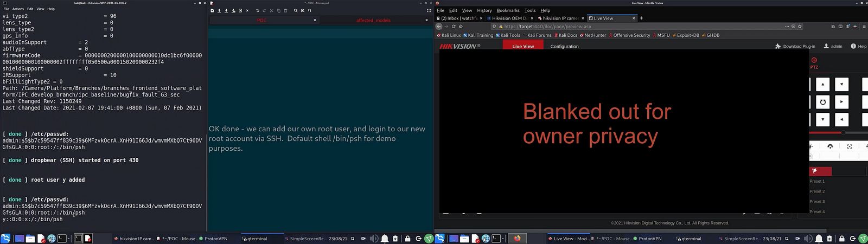Click the Go To line icon in Mousepad
Image resolution: width=868 pixels, height=244 pixels.
point(310,10)
